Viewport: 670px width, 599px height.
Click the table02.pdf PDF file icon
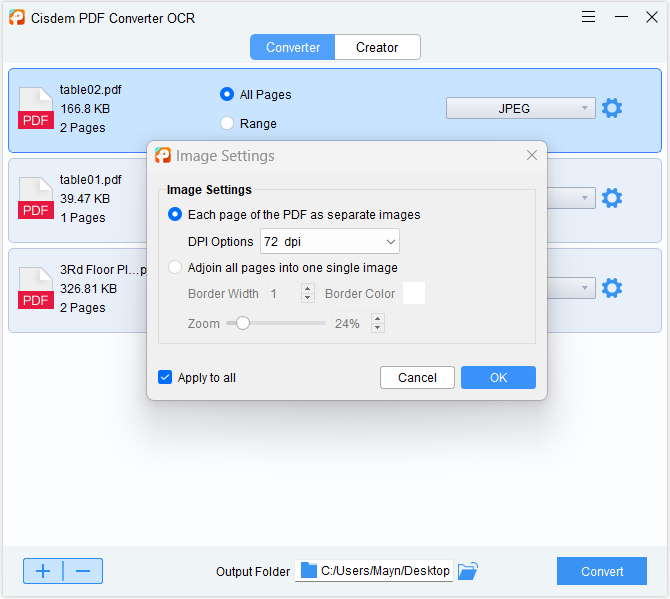(36, 108)
